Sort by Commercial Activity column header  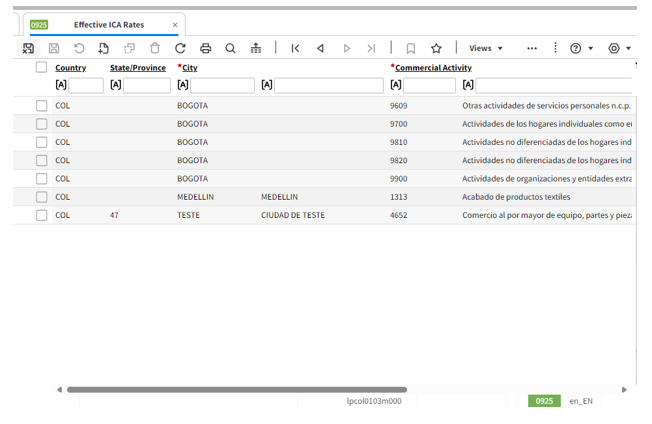coord(433,68)
